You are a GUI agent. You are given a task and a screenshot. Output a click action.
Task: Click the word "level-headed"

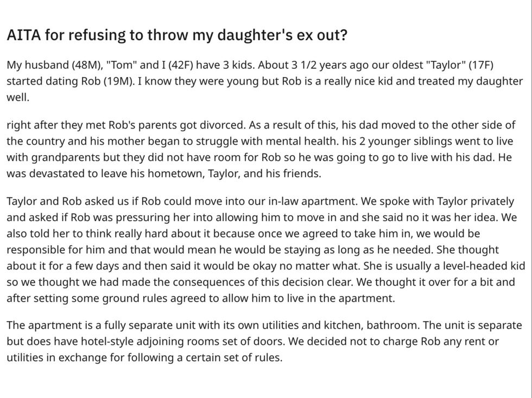point(463,266)
